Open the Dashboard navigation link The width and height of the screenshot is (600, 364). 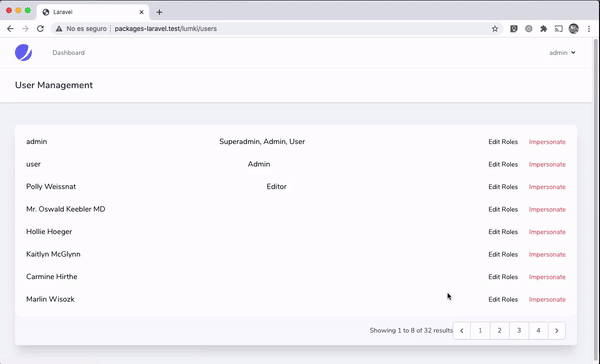pyautogui.click(x=68, y=53)
